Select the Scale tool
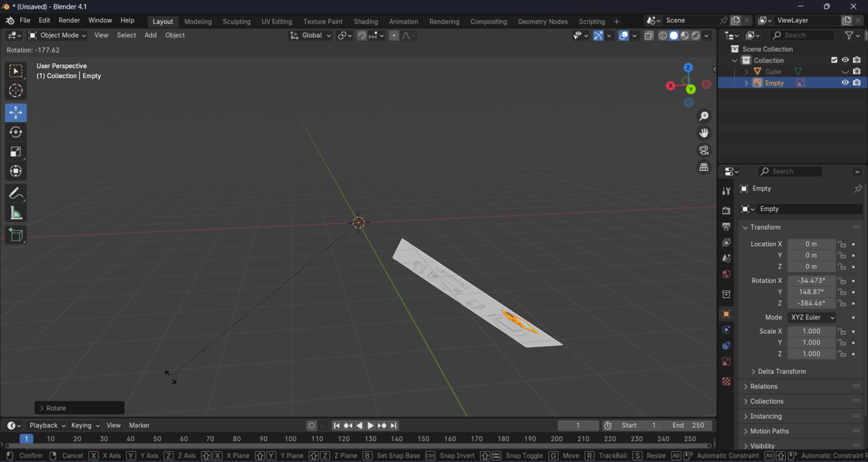868x462 pixels. 16,152
